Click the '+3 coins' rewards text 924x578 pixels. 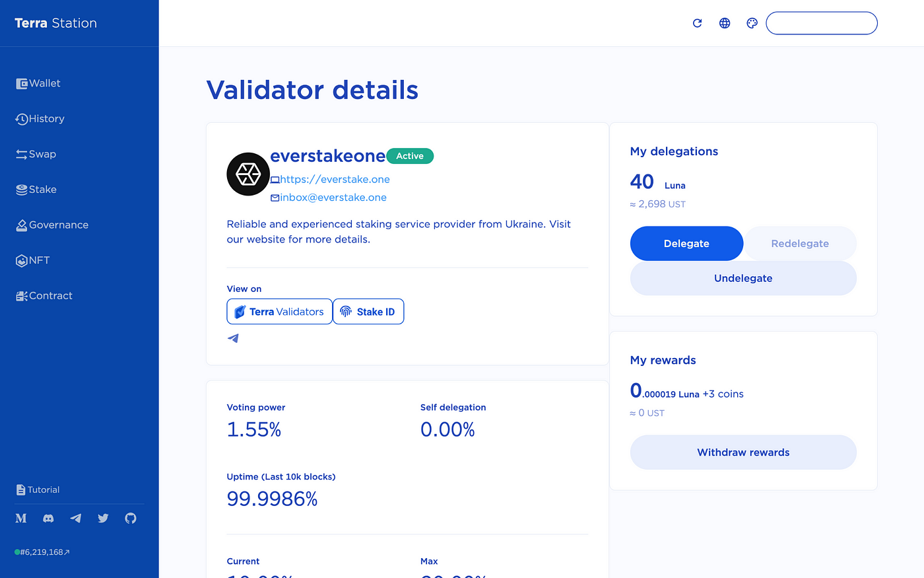click(x=723, y=394)
